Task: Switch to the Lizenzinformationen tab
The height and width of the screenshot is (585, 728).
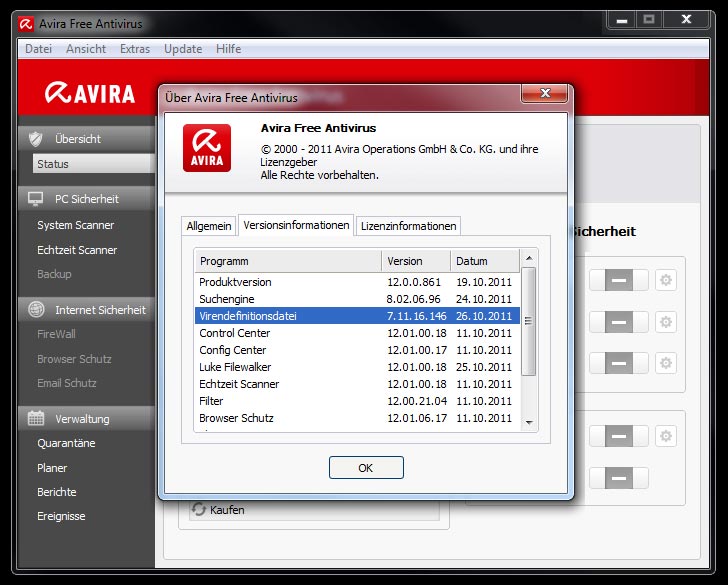Action: pyautogui.click(x=409, y=226)
